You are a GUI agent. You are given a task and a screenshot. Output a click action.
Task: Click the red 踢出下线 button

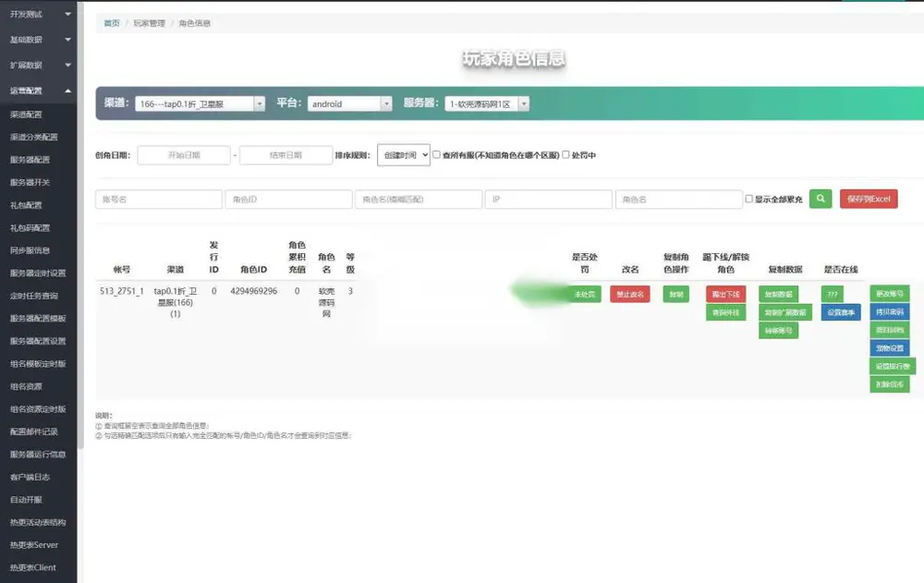(726, 294)
